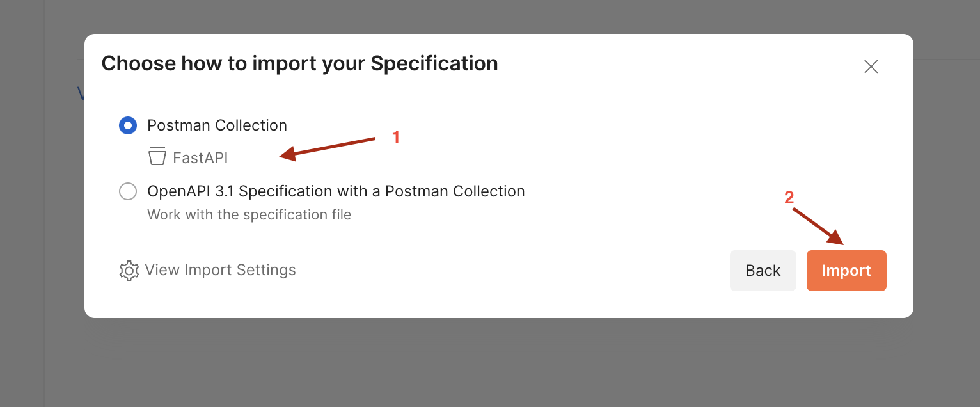Image resolution: width=980 pixels, height=407 pixels.
Task: Click 'Work with the specification file' text
Action: pos(249,214)
